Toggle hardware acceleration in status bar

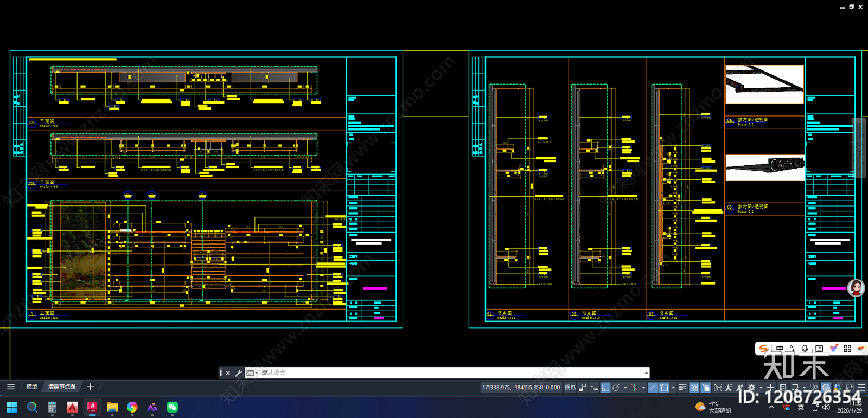[x=826, y=388]
